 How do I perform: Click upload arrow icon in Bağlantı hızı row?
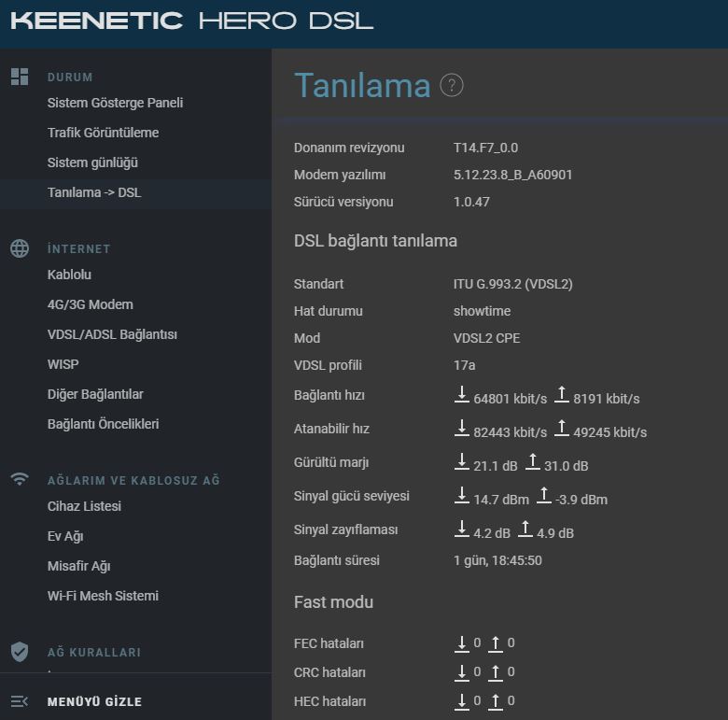[x=561, y=394]
